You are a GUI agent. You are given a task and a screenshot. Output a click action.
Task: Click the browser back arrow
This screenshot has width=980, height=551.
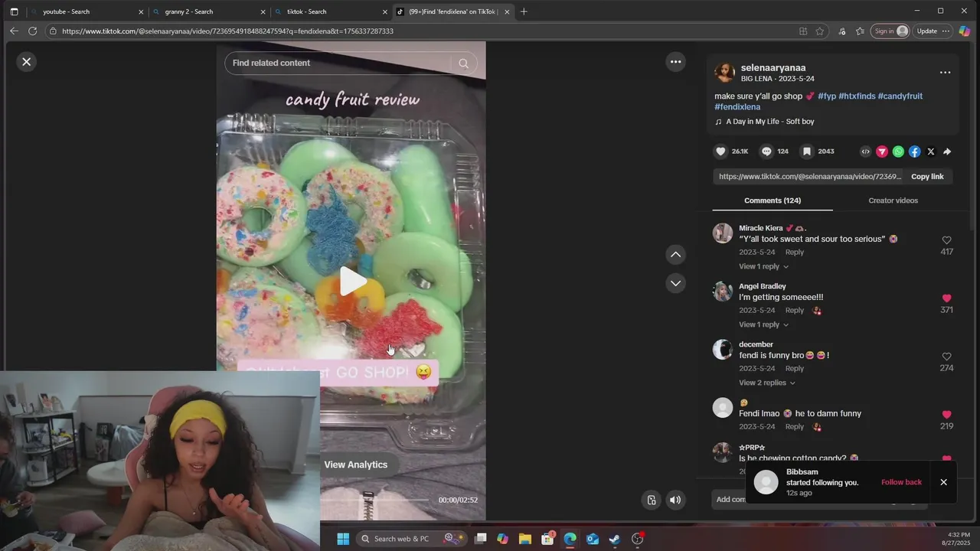[x=14, y=31]
